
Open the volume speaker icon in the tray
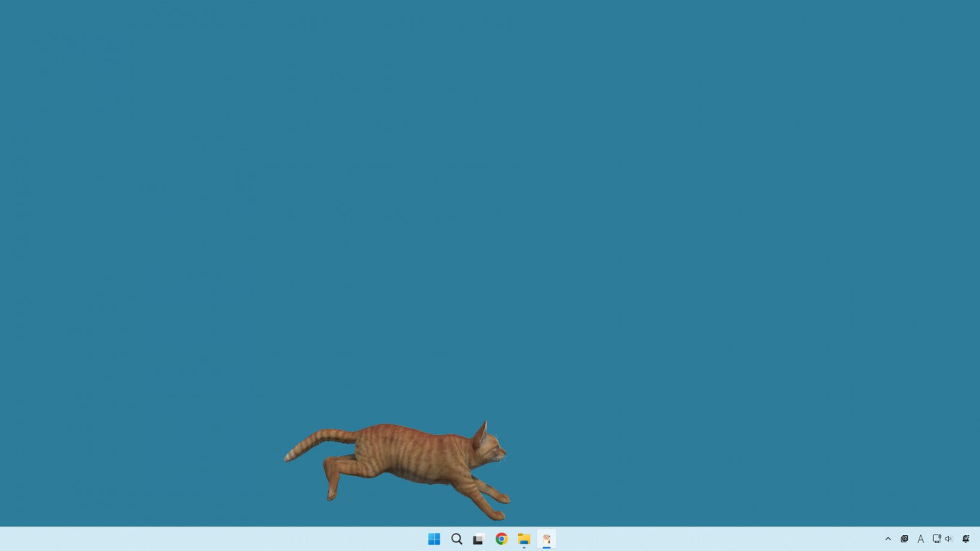point(948,539)
